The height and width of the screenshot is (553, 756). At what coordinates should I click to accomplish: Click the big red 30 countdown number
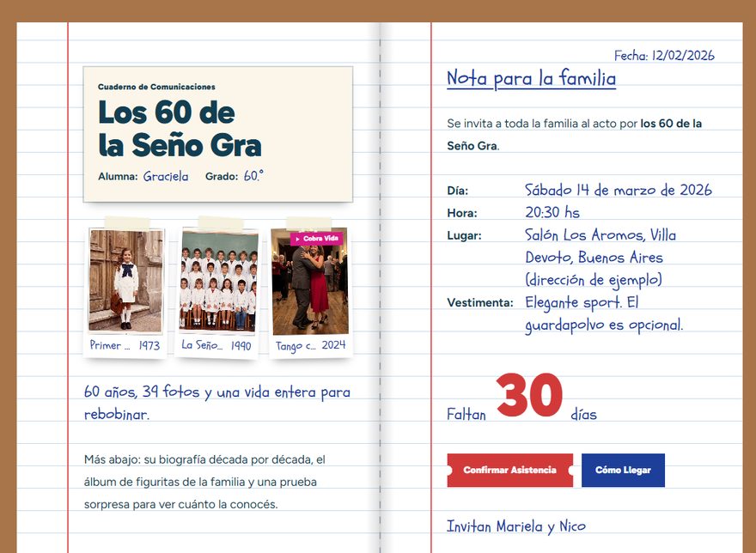529,395
